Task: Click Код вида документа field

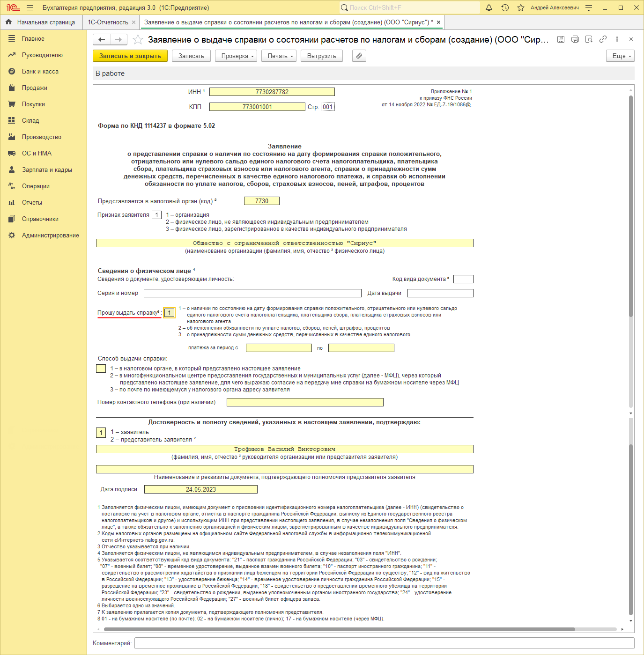Action: 463,279
